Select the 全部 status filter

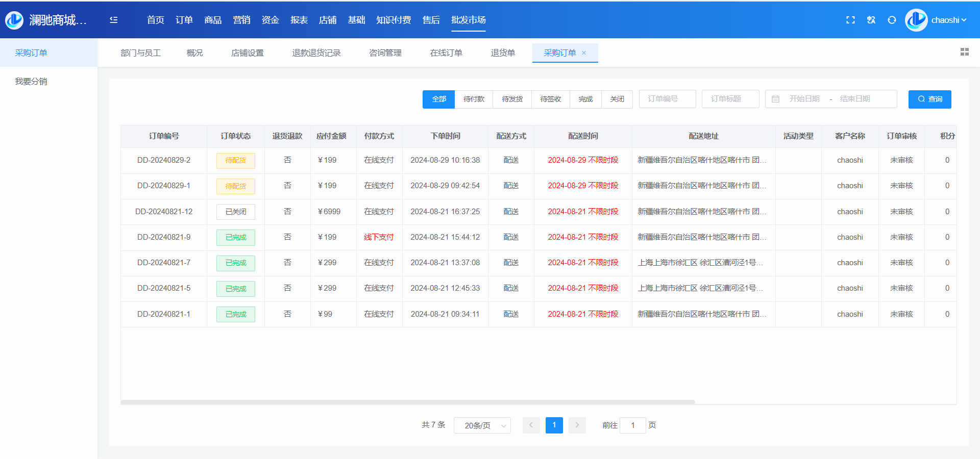click(438, 99)
